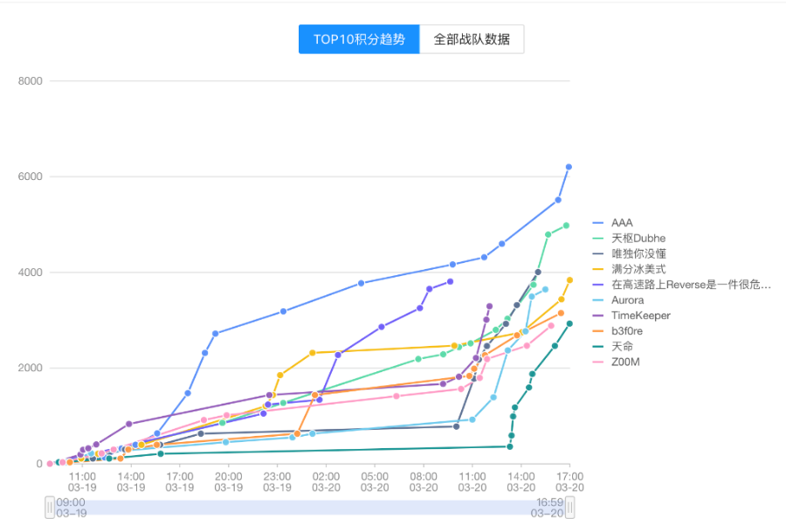Toggle 满分冰美式 legend entry

(629, 269)
